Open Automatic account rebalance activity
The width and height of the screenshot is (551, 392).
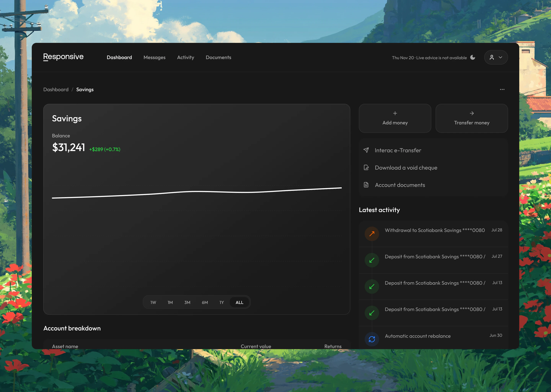433,338
